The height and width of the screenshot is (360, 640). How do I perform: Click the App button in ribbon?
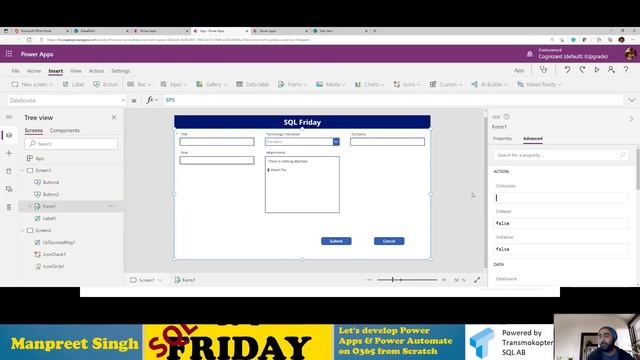click(519, 70)
